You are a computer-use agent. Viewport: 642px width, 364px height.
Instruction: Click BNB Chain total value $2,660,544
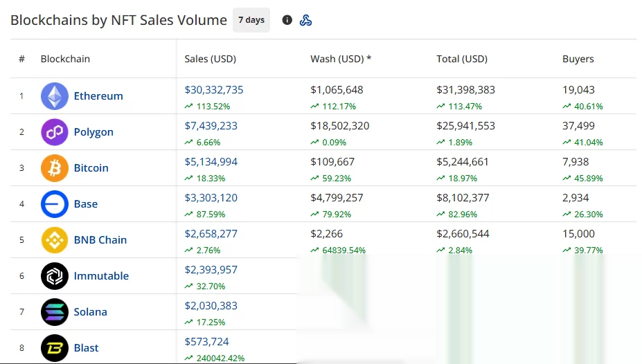[463, 234]
